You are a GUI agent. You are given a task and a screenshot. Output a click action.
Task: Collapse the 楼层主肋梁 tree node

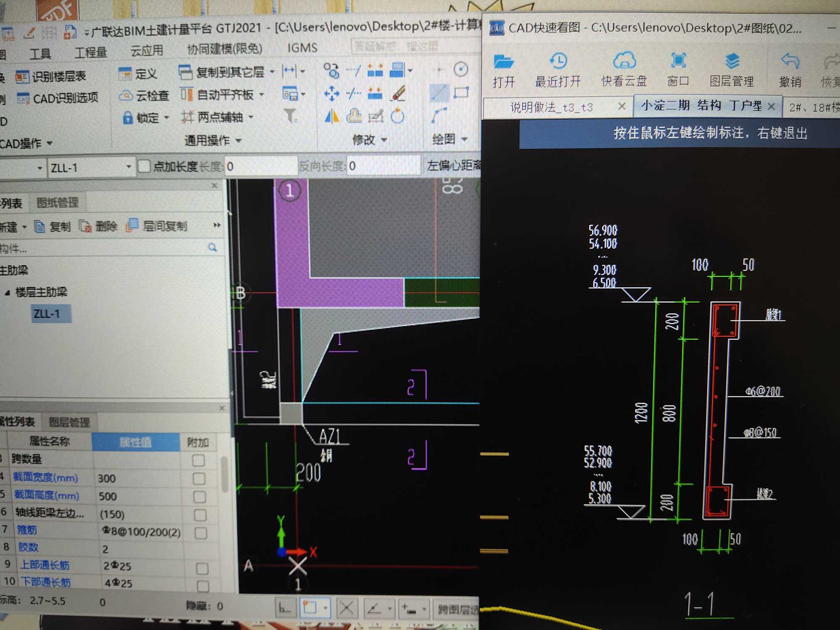(7, 293)
